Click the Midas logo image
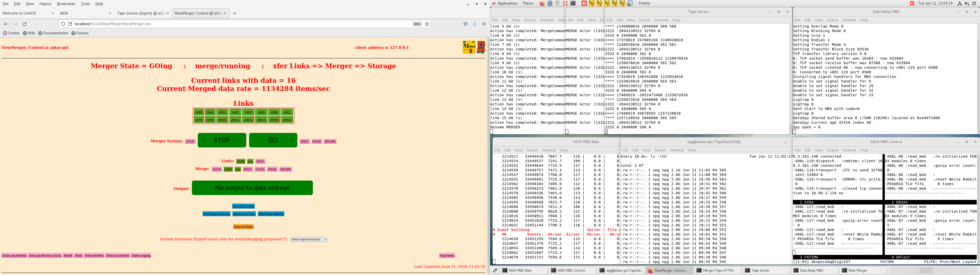Image resolution: width=980 pixels, height=275 pixels. point(469,47)
